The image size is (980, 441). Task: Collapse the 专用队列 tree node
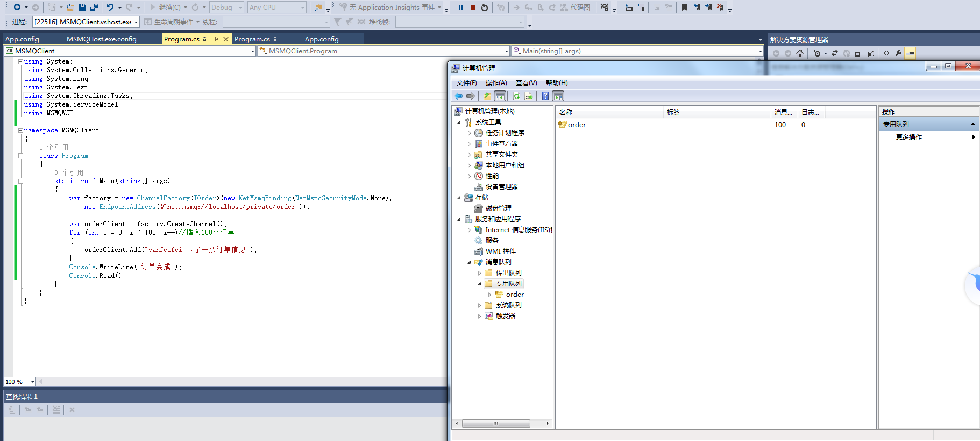pyautogui.click(x=479, y=284)
